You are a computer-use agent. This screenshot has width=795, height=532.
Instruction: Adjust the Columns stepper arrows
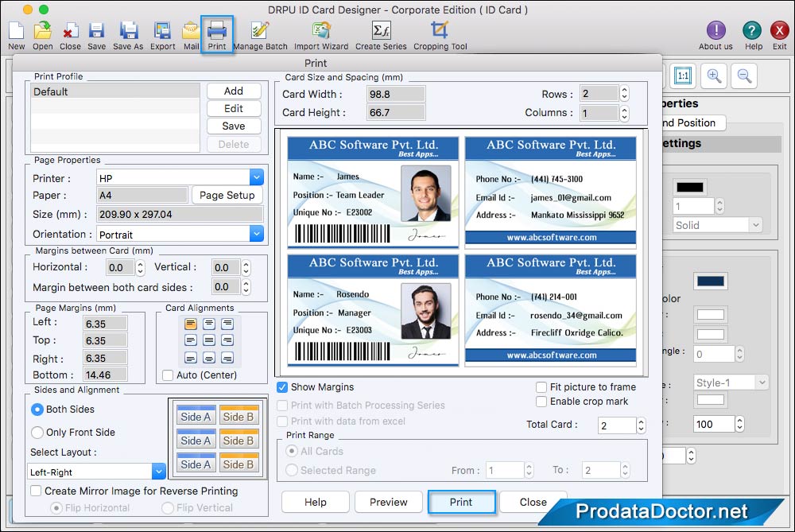pos(625,113)
